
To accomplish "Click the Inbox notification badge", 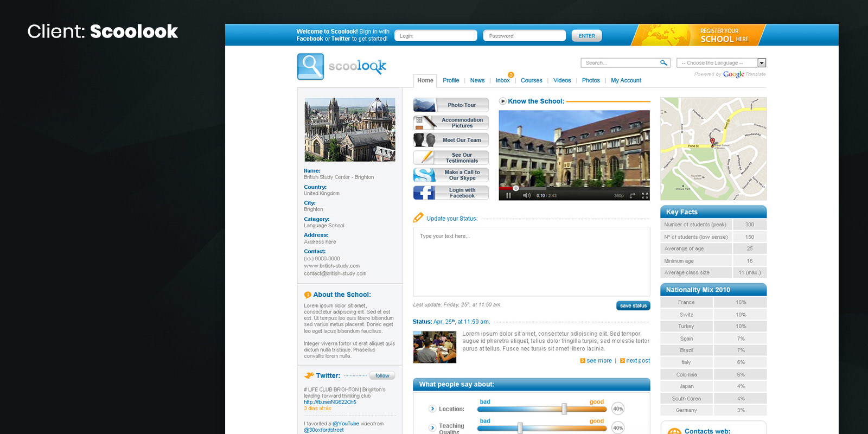I will pyautogui.click(x=511, y=75).
